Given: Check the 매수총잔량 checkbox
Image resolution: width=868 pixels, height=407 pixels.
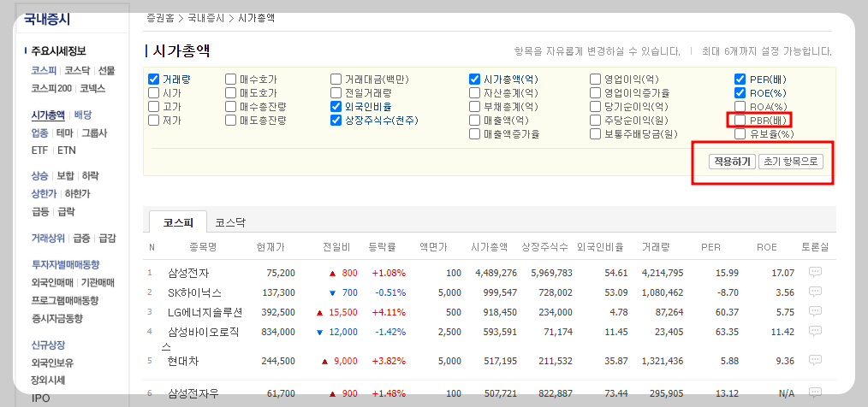Looking at the screenshot, I should pyautogui.click(x=231, y=106).
